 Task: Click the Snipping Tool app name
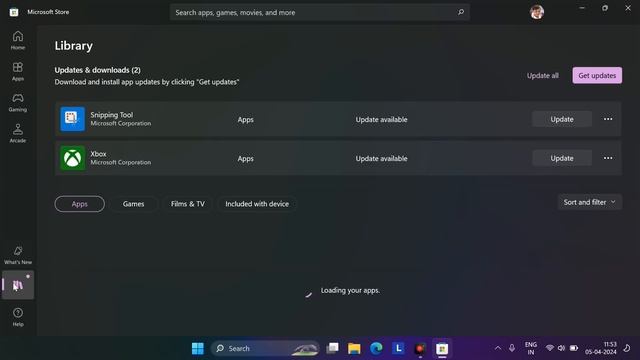(x=112, y=115)
